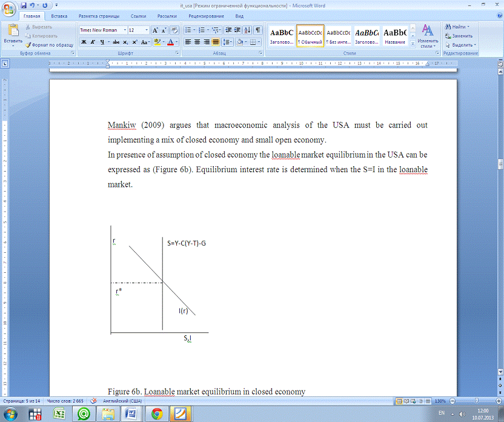Click the bulleted list icon
Image resolution: width=504 pixels, height=422 pixels.
coord(188,30)
